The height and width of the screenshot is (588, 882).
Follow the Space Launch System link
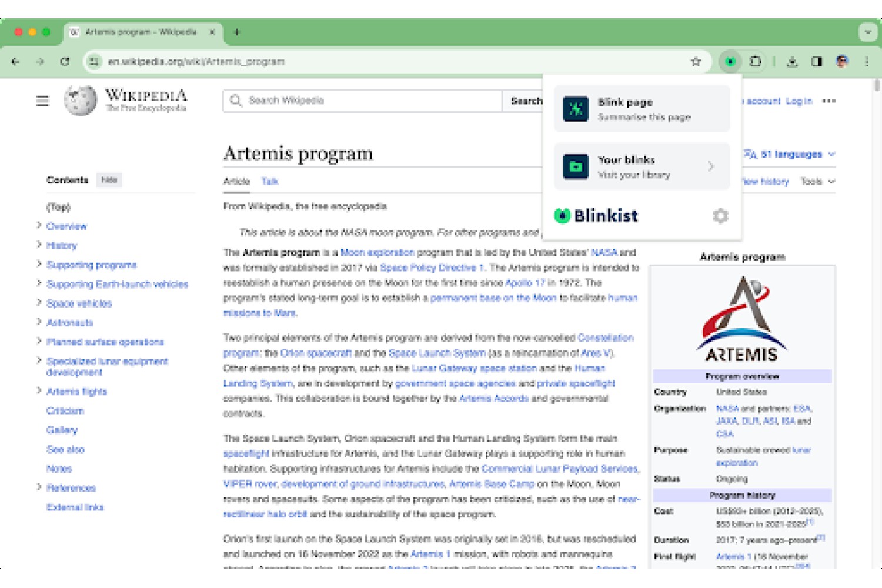(x=437, y=353)
